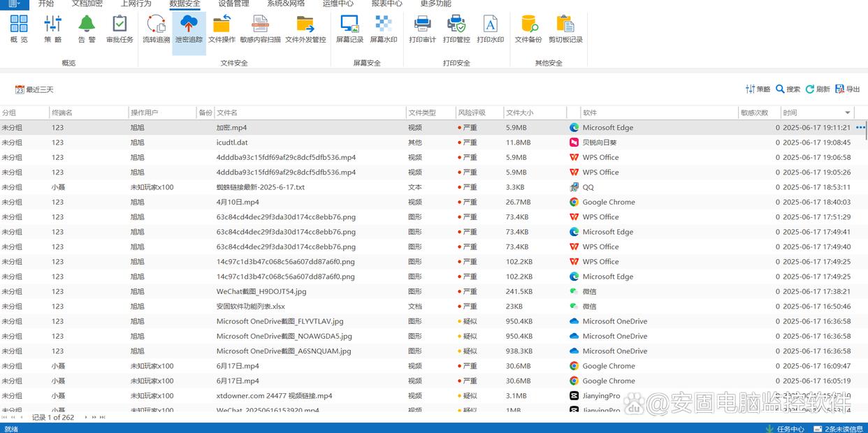This screenshot has width=868, height=433.
Task: Open the three-dot menu on first row
Action: (860, 128)
